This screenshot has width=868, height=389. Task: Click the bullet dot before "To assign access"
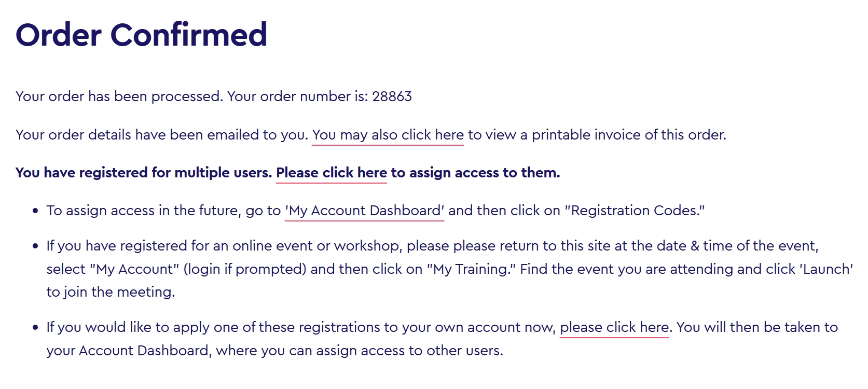point(35,211)
